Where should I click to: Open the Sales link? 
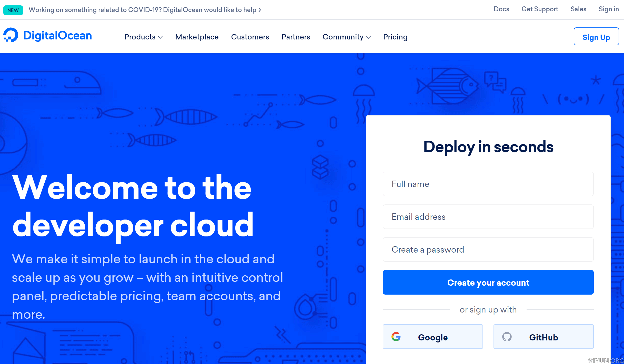tap(578, 9)
